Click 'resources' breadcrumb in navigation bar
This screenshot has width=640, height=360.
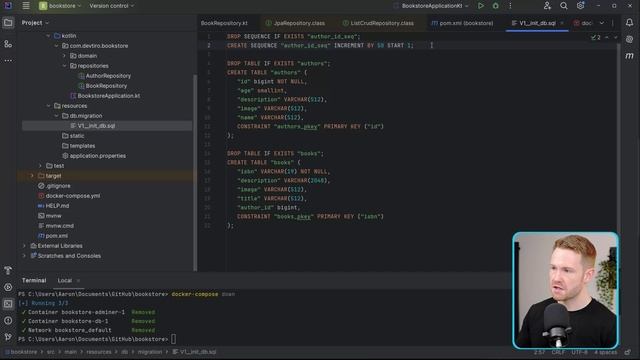tap(99, 352)
